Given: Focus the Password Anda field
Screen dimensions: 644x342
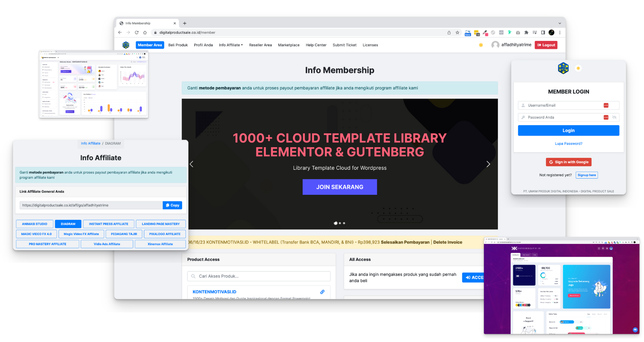Looking at the screenshot, I should (x=568, y=117).
